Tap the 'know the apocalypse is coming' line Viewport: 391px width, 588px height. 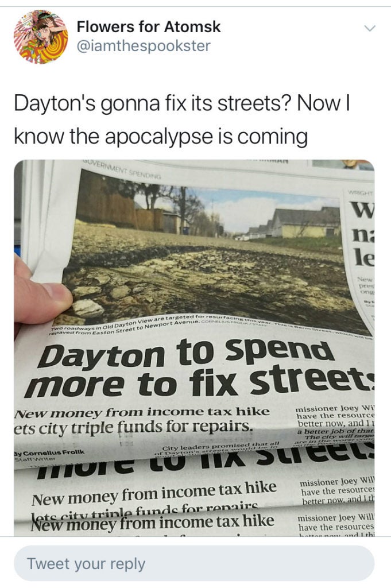(160, 136)
